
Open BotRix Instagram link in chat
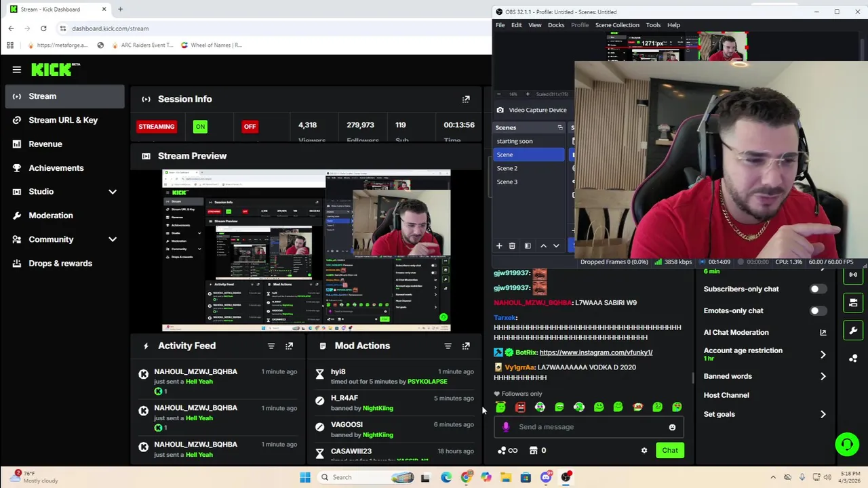[596, 352]
